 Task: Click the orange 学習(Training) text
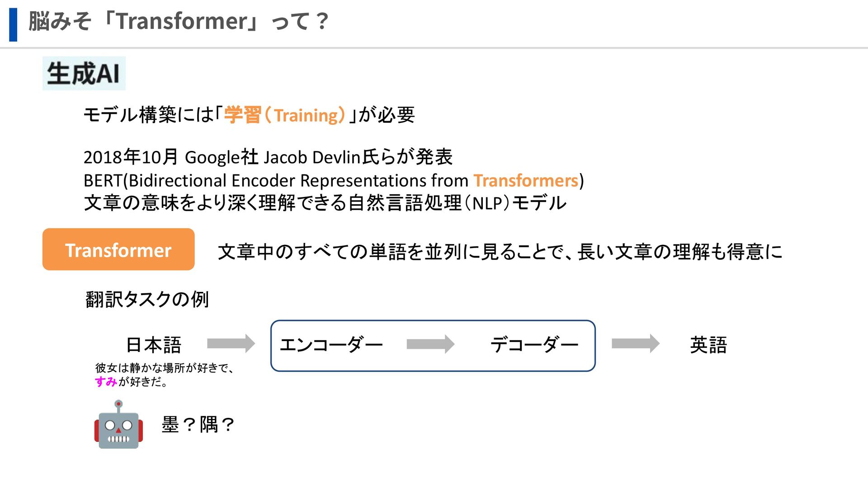[285, 115]
